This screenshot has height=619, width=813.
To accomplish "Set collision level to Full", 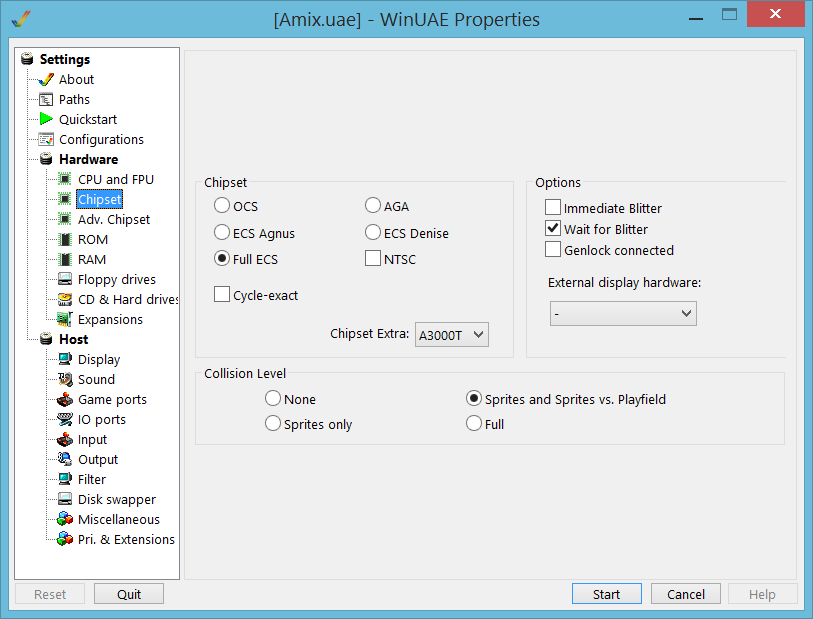I will coord(474,424).
